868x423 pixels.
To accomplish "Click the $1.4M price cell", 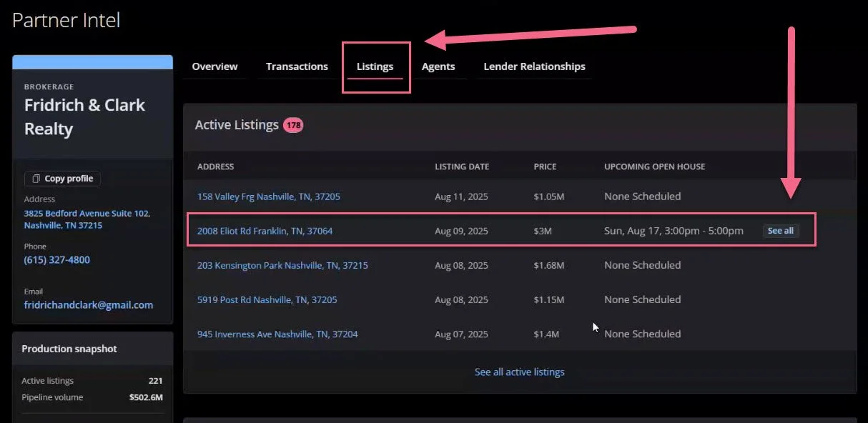I will pyautogui.click(x=546, y=334).
